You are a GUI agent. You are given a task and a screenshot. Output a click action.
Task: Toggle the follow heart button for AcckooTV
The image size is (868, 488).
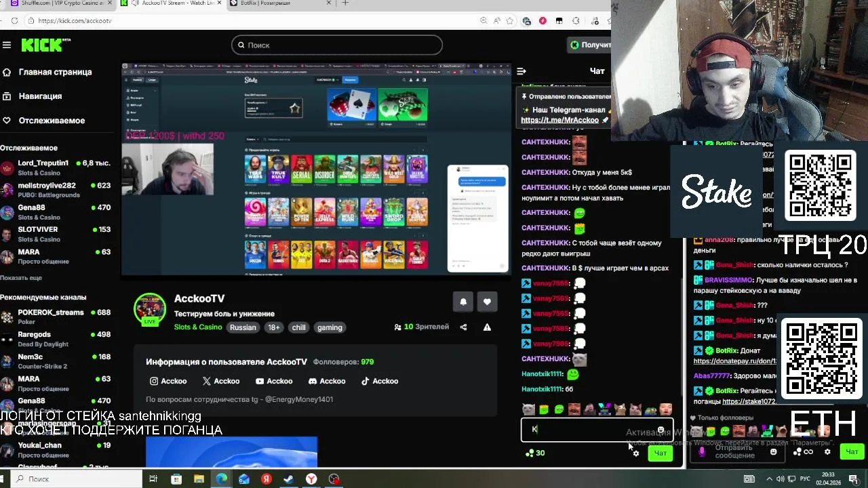pos(487,302)
